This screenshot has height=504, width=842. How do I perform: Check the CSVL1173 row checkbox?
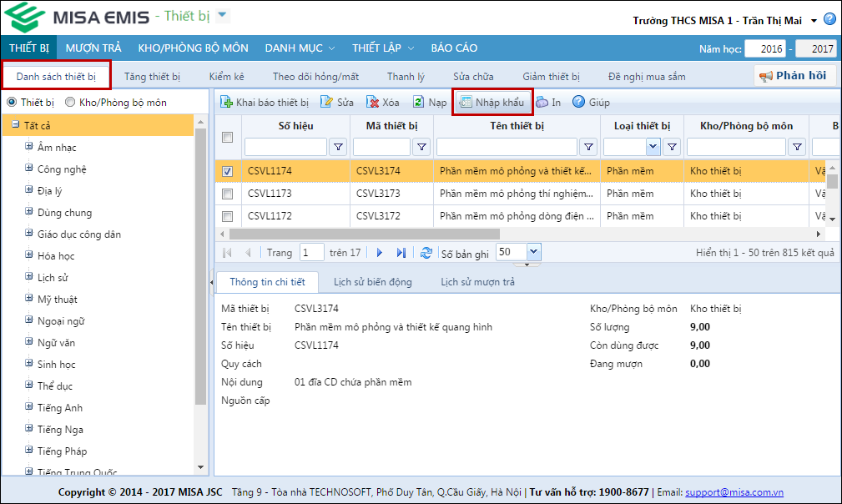pos(228,194)
